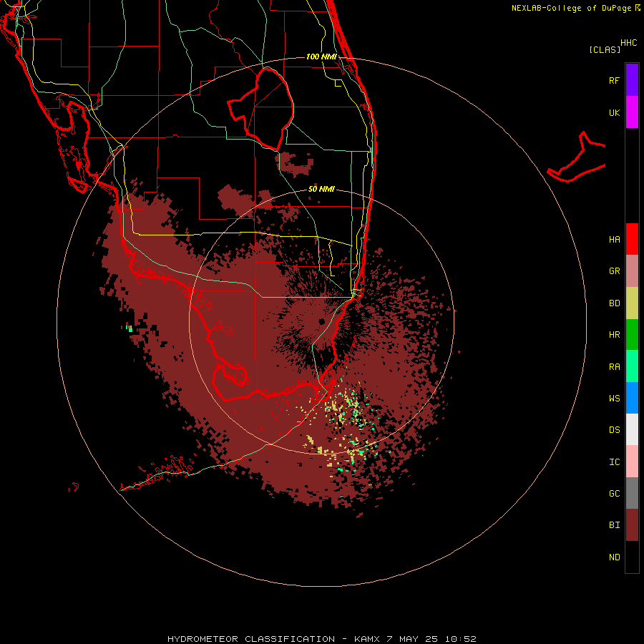Click the 100 NMI range ring label
This screenshot has height=644, width=644.
click(321, 57)
